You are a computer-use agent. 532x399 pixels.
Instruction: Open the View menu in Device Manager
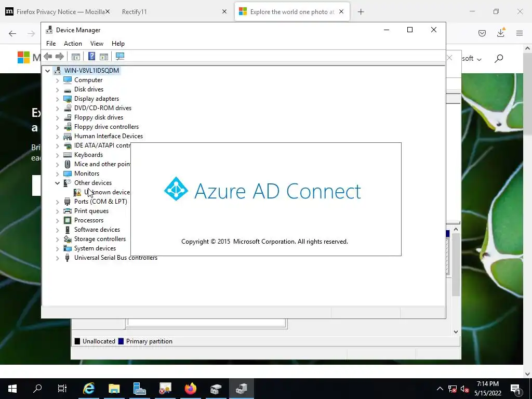point(97,44)
